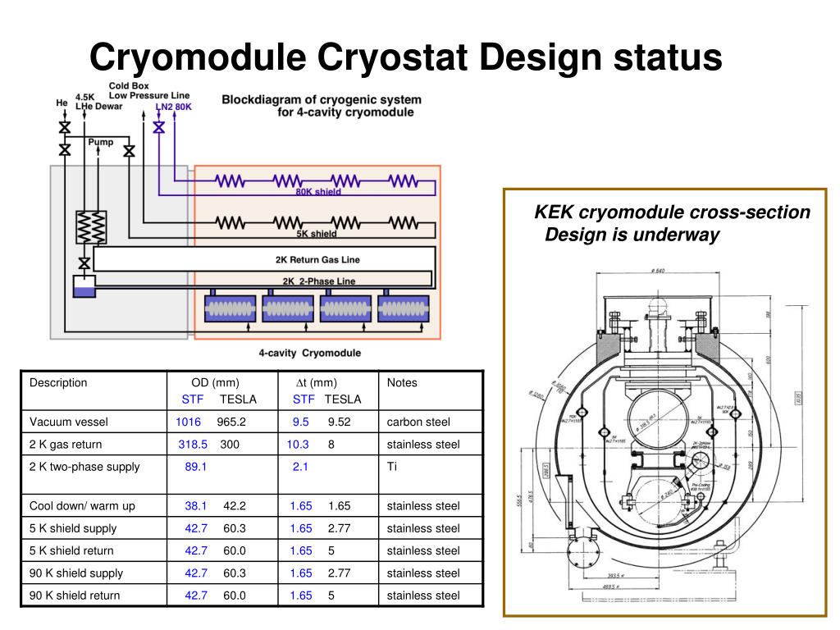Select 'TESLA' under the Δt column

tap(343, 399)
